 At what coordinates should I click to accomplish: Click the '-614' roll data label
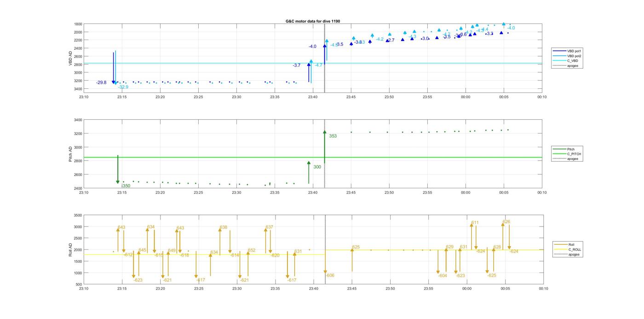235,255
